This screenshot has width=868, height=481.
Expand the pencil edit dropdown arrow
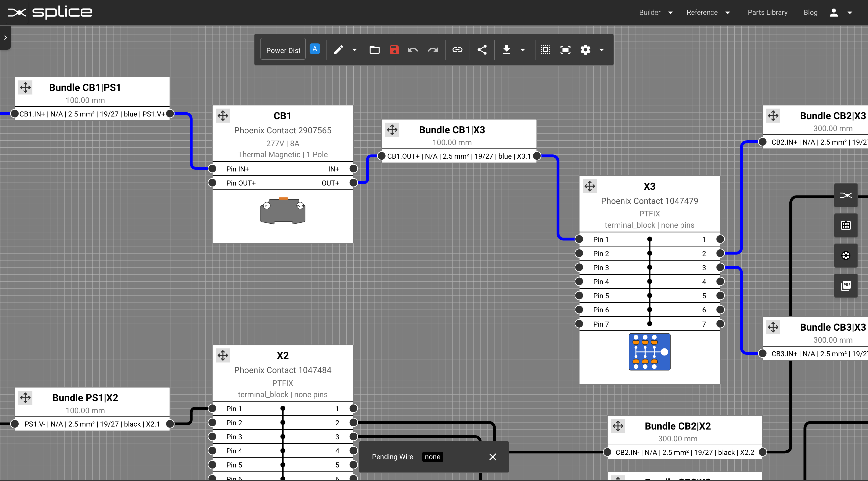coord(354,50)
